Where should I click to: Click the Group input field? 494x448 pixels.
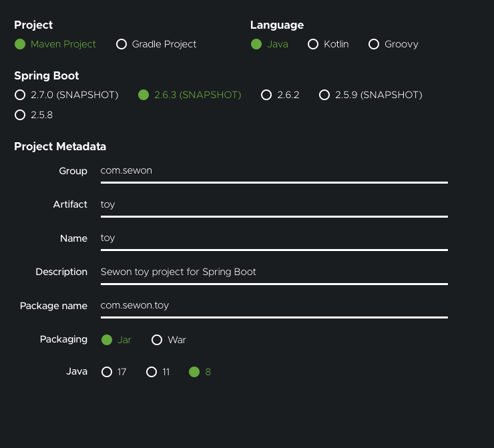click(274, 171)
